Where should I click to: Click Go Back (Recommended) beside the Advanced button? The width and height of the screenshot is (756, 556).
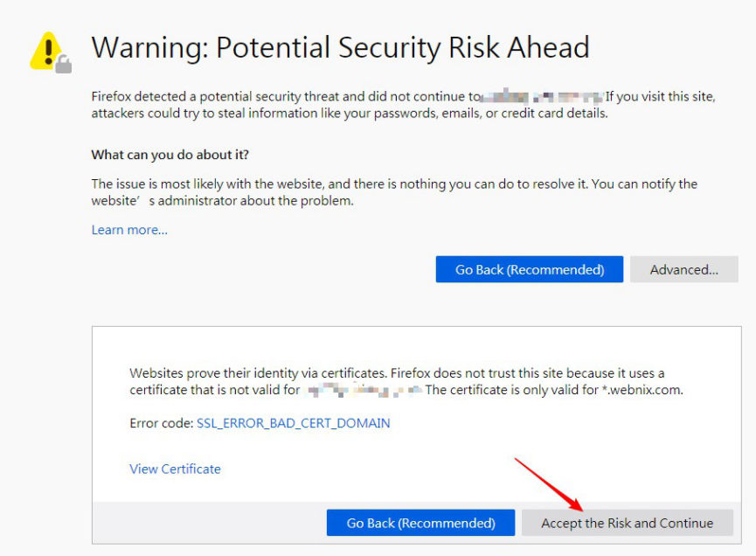pyautogui.click(x=530, y=269)
